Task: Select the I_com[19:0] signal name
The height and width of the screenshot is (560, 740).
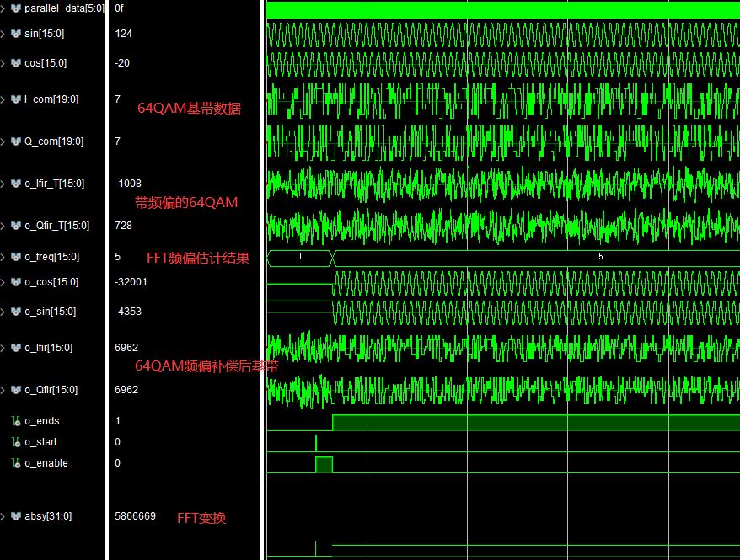Action: click(51, 99)
